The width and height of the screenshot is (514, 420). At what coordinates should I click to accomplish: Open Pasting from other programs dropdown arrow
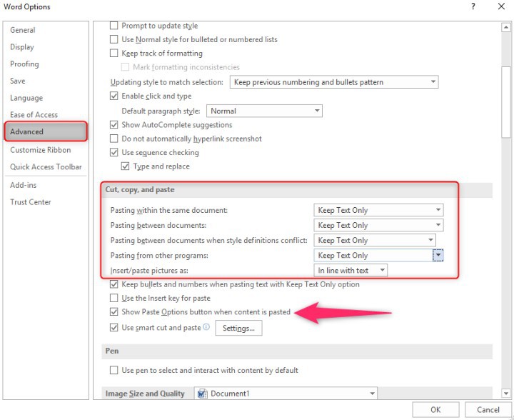click(x=438, y=255)
